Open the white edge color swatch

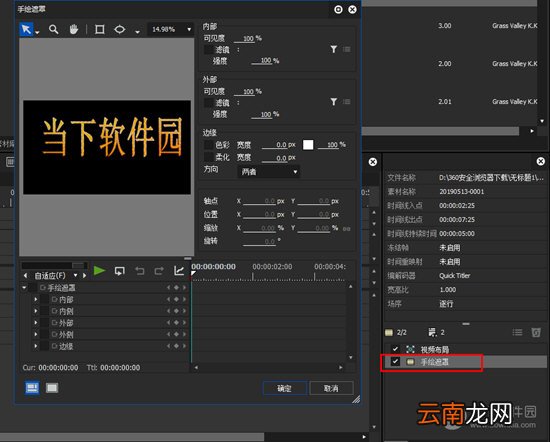point(308,145)
